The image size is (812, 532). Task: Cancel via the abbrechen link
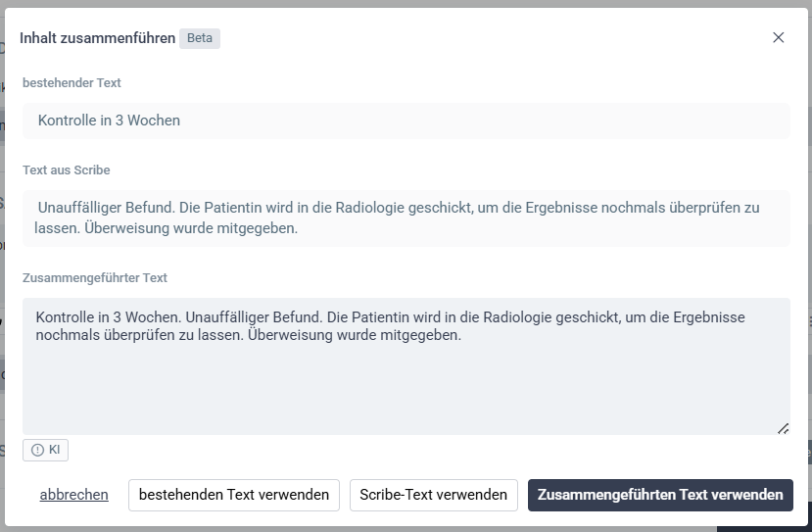click(x=74, y=495)
